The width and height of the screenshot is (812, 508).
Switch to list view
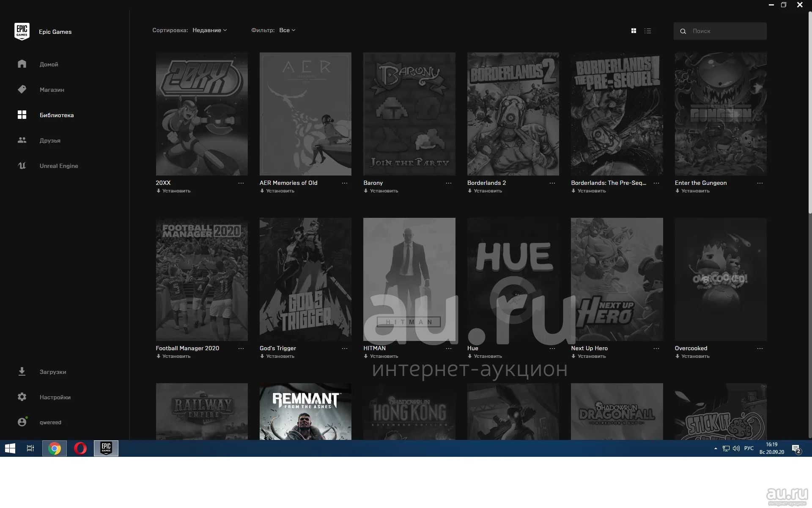click(647, 31)
